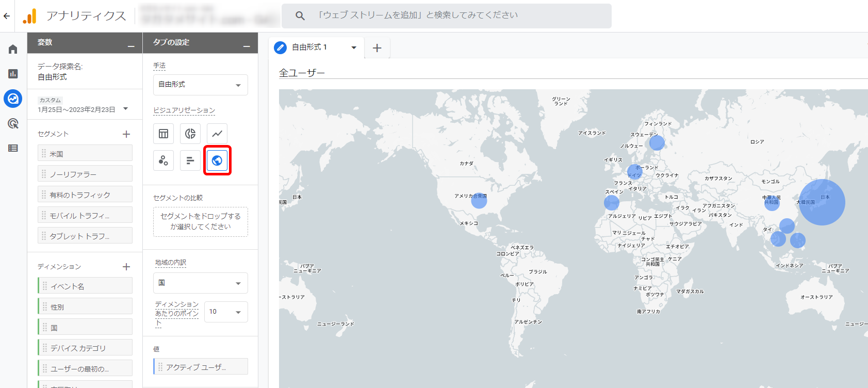
Task: Click the セグメントの比較 label
Action: tap(178, 198)
